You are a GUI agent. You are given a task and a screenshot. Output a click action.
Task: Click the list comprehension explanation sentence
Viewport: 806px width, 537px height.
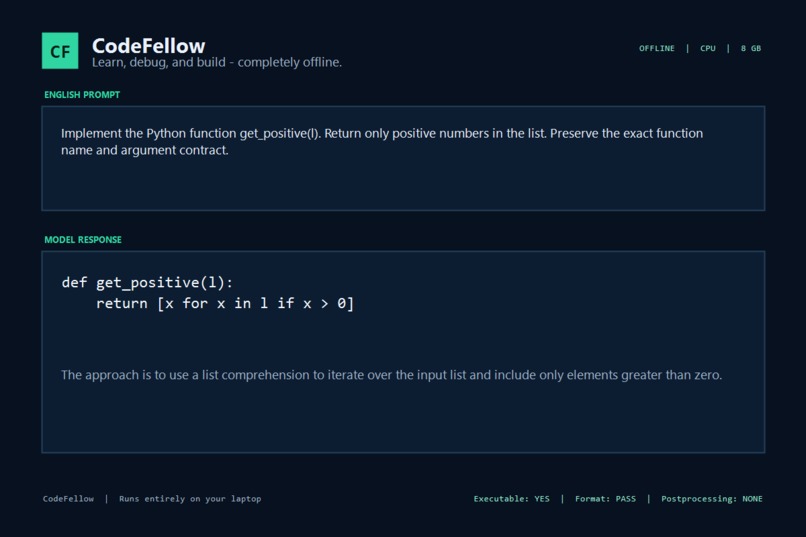tap(391, 375)
